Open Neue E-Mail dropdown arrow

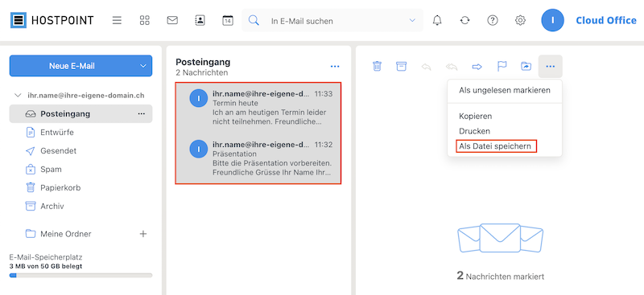click(x=143, y=66)
